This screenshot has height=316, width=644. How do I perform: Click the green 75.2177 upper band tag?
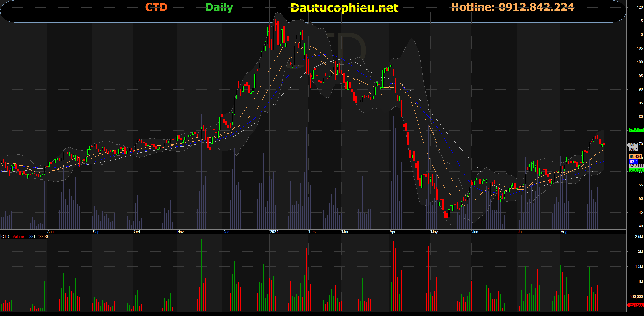coord(636,130)
